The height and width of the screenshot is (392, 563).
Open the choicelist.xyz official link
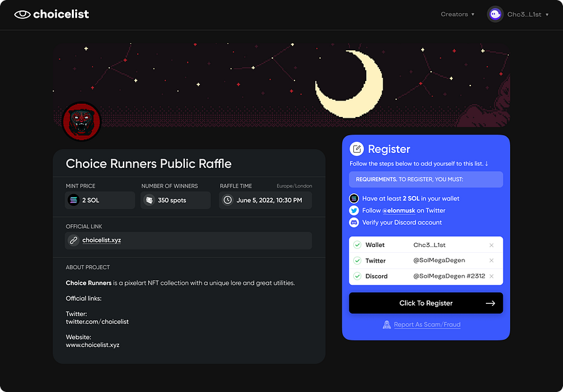coord(102,240)
